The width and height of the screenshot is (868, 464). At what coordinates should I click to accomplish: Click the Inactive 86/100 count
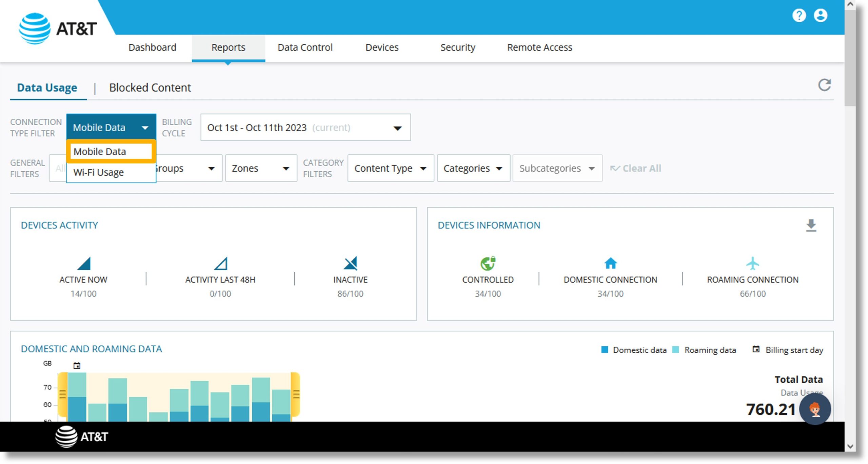point(350,294)
